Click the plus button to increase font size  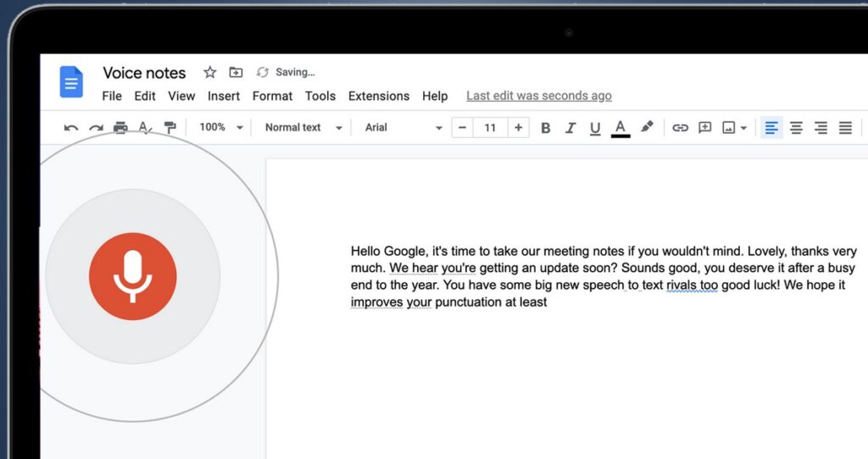519,128
